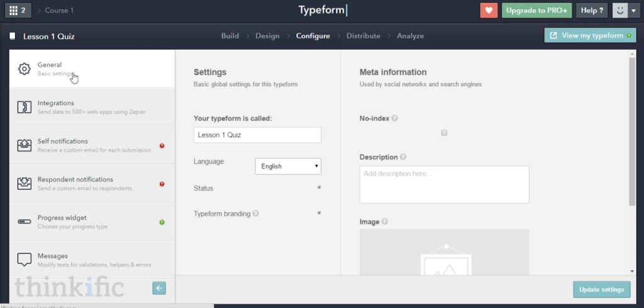644x308 pixels.
Task: Click the vertical scrollbar thumb
Action: coord(632,131)
